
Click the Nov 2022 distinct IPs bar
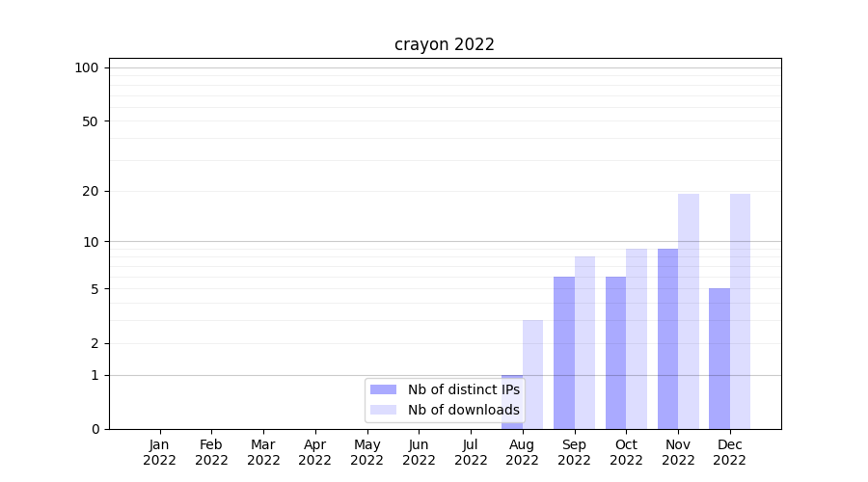667,337
